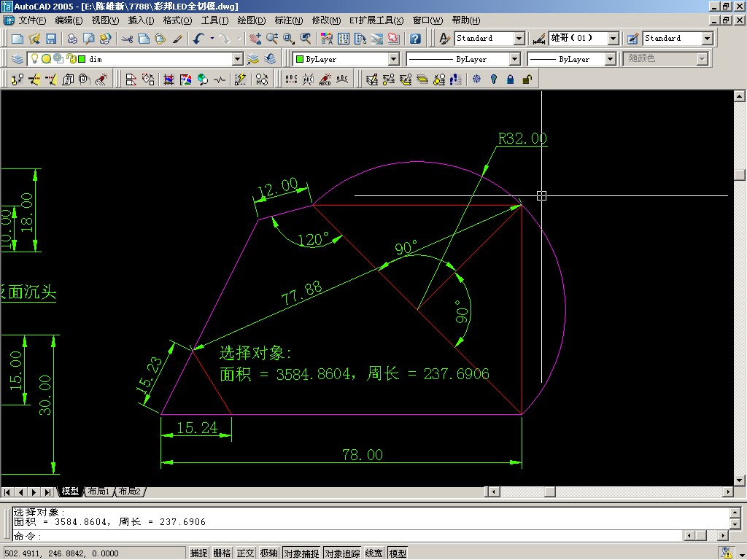Open the ByLayer linetype dropdown
Image resolution: width=747 pixels, height=560 pixels.
[x=514, y=59]
